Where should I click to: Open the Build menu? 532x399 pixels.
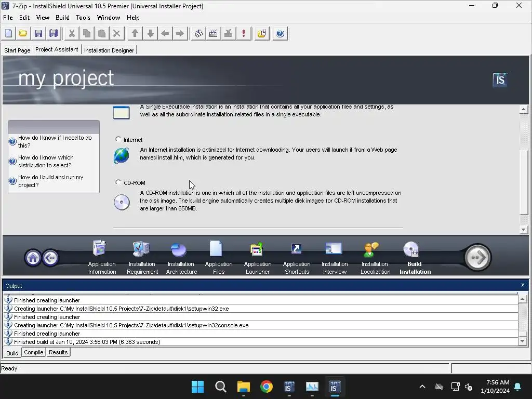point(62,18)
